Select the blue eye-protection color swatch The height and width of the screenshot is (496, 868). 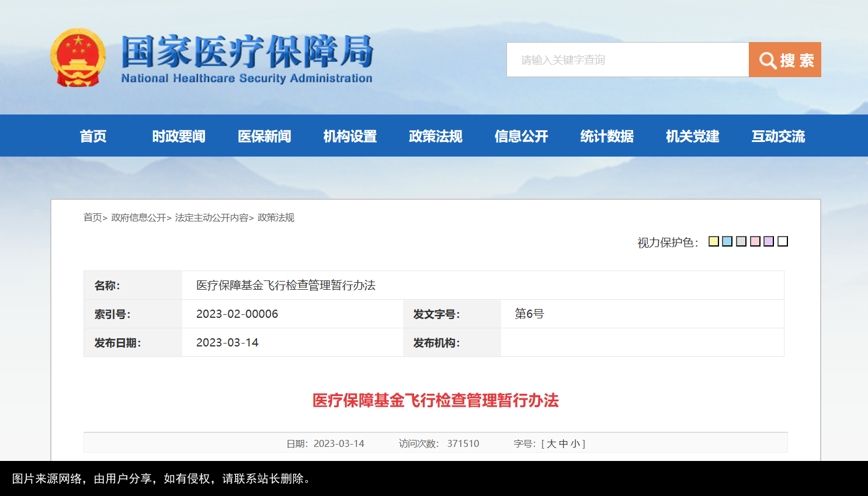coord(727,241)
